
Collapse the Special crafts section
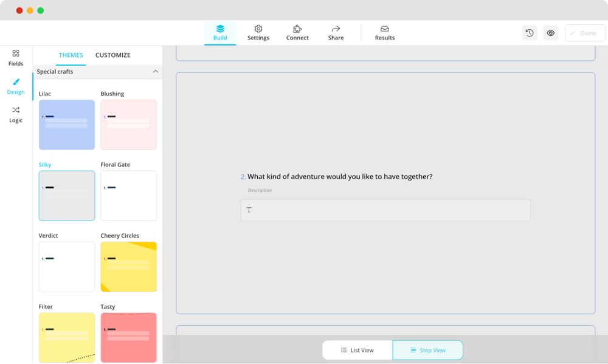pyautogui.click(x=155, y=72)
